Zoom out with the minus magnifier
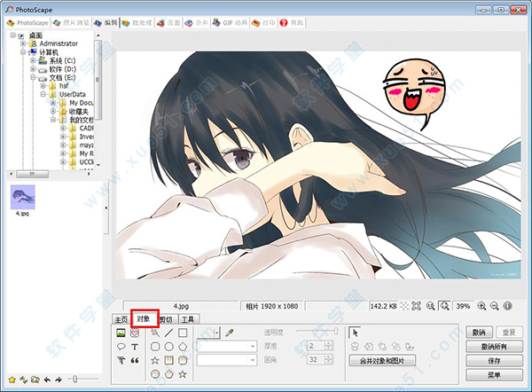This screenshot has height=392, width=532. (x=495, y=306)
